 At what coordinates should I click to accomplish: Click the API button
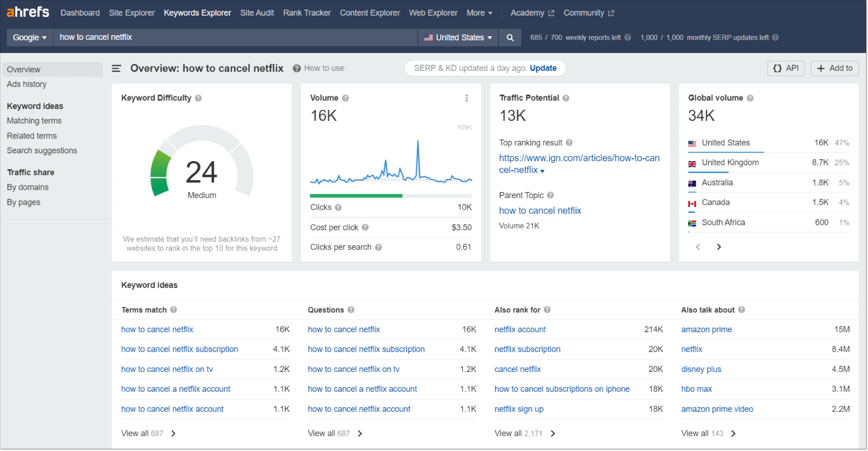point(786,68)
